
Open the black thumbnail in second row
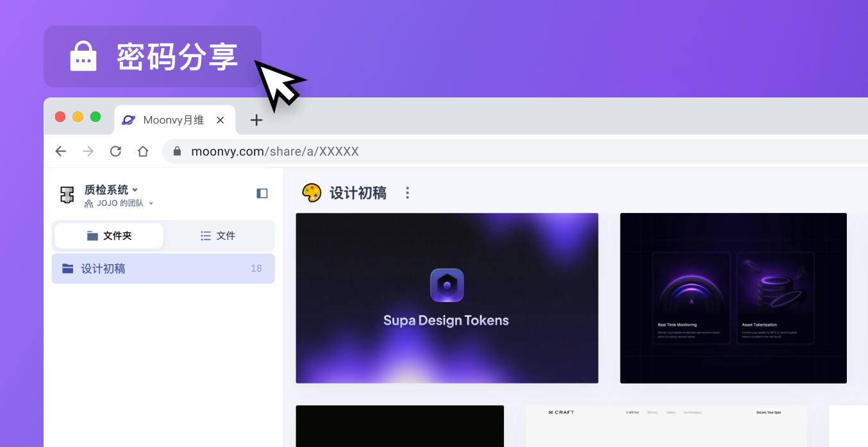pyautogui.click(x=400, y=426)
